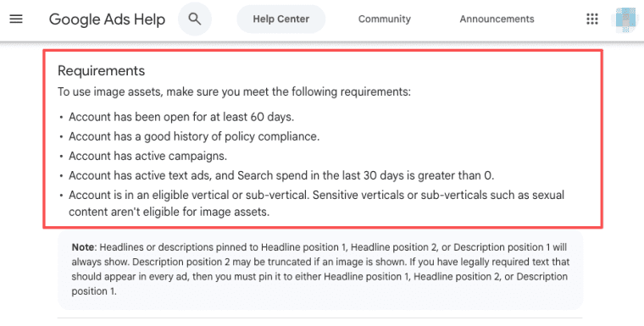Click 'Account has a good history of policy compliance'

pos(194,136)
